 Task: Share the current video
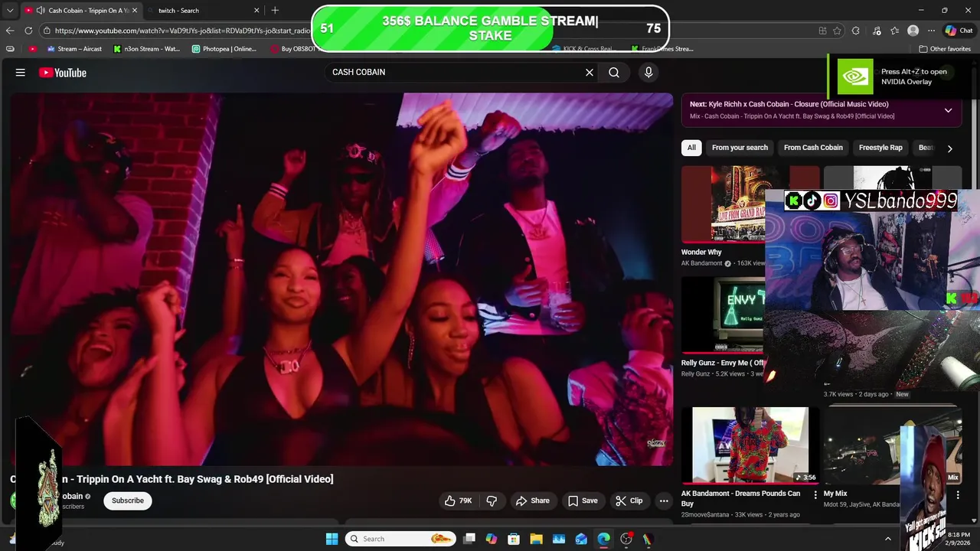[x=532, y=500]
